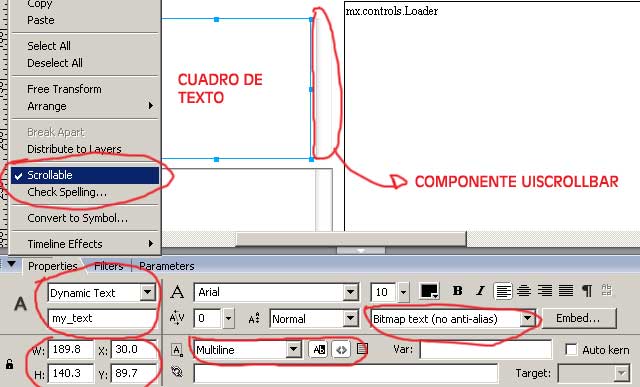Viewport: 640px width, 387px height.
Task: Click the W width field 189.8
Action: tap(71, 349)
